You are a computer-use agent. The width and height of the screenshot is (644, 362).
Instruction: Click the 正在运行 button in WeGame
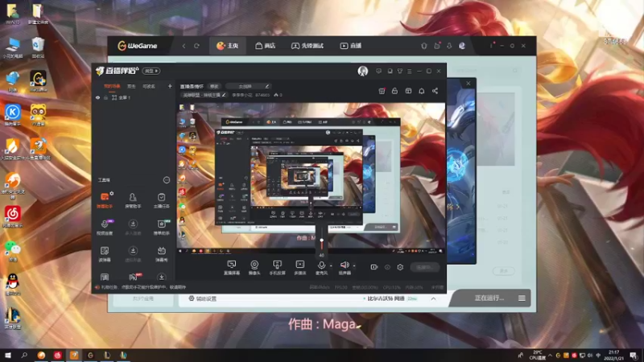pos(489,298)
